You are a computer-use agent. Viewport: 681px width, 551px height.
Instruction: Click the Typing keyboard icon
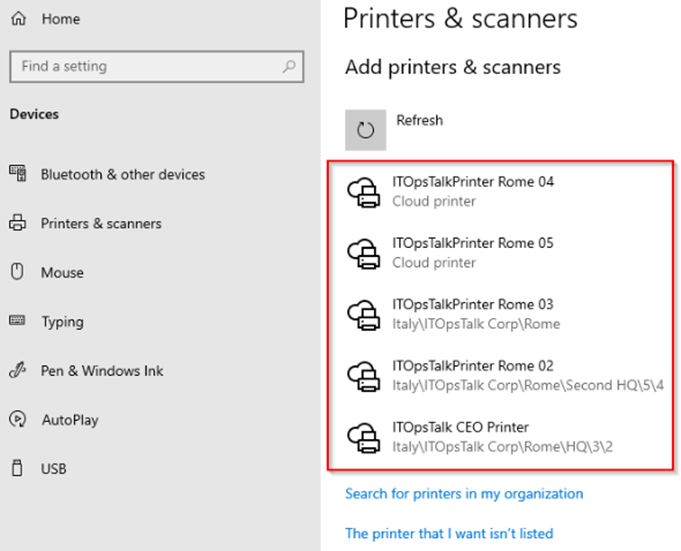tap(17, 321)
